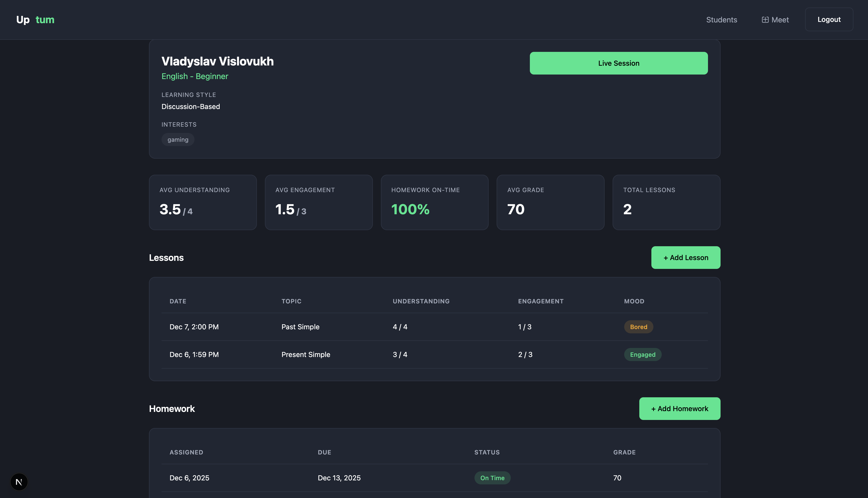Open the Next.js dev tools badge
Image resolution: width=868 pixels, height=498 pixels.
point(19,482)
